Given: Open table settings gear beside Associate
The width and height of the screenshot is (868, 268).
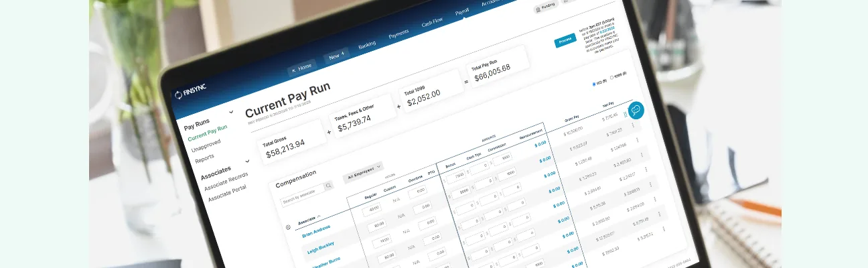Looking at the screenshot, I should (288, 226).
